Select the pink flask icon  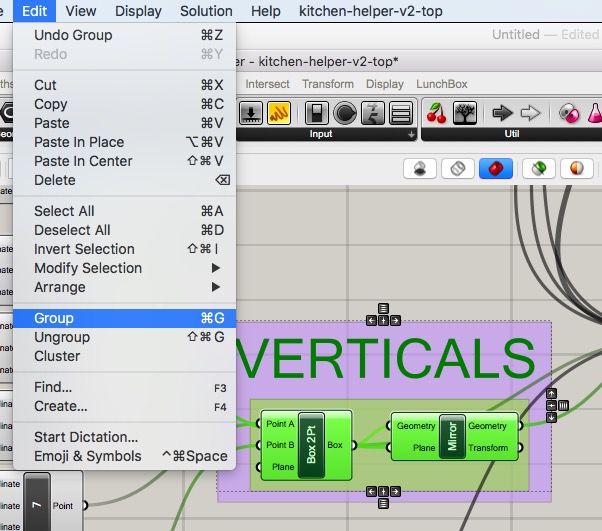click(595, 113)
